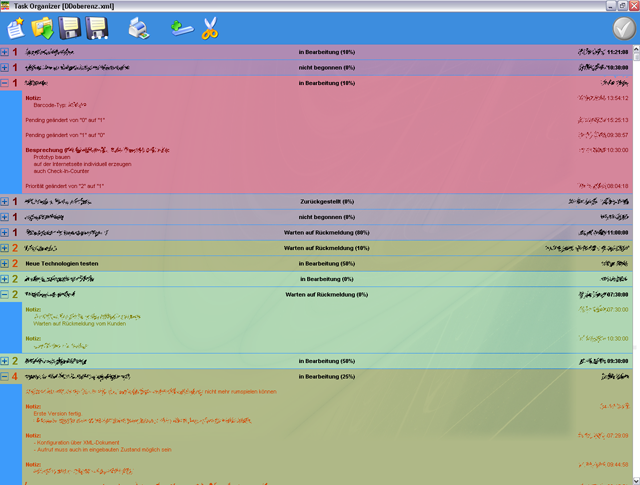Click the Besprechung note heading
The width and height of the screenshot is (640, 485).
click(97, 150)
